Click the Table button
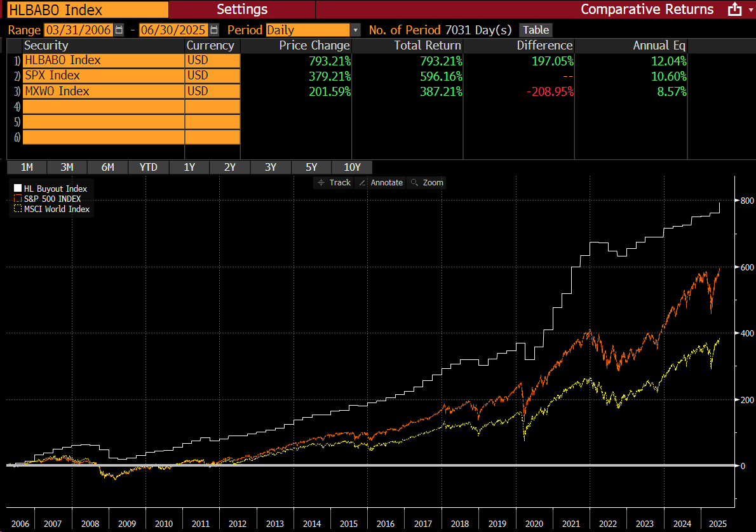Screen dimensions: 756x532 (536, 30)
